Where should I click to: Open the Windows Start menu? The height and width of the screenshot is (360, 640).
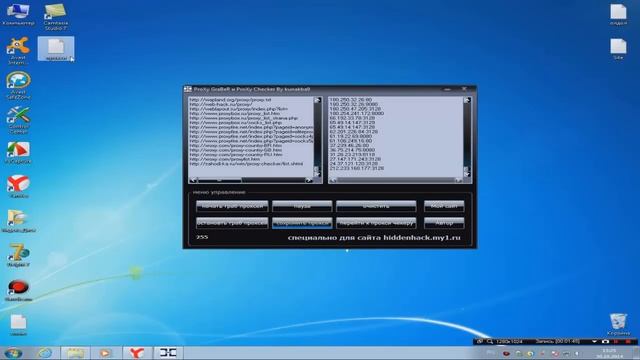tap(13, 353)
